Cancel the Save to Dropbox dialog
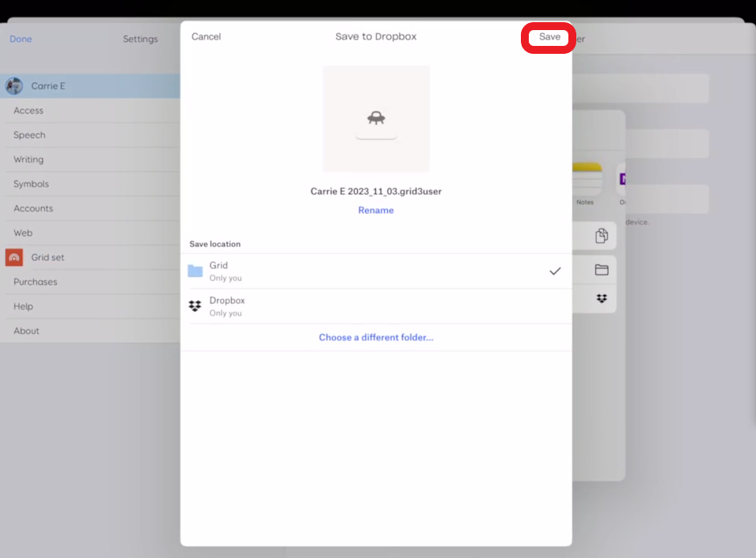 pos(206,36)
